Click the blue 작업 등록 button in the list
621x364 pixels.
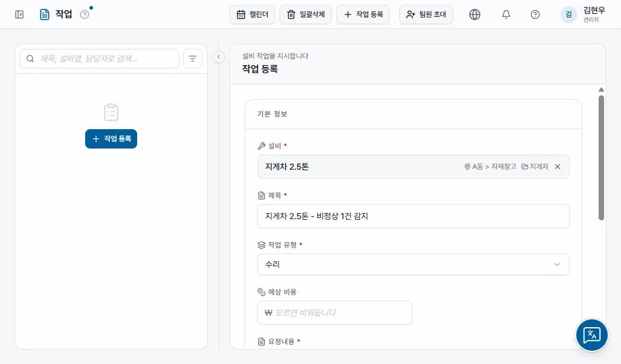[111, 139]
